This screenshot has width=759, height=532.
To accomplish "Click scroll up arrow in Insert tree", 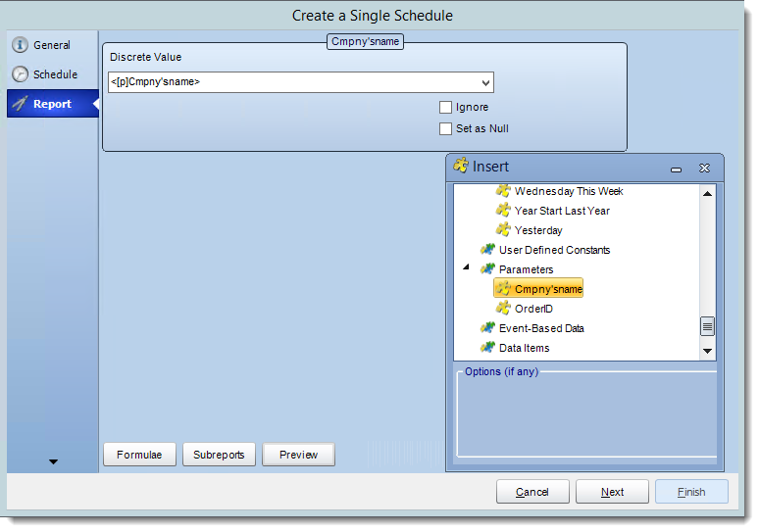I will point(707,193).
